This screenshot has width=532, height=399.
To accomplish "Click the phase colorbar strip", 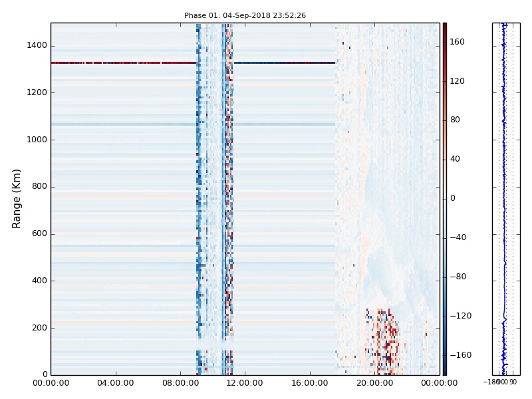I will click(445, 199).
